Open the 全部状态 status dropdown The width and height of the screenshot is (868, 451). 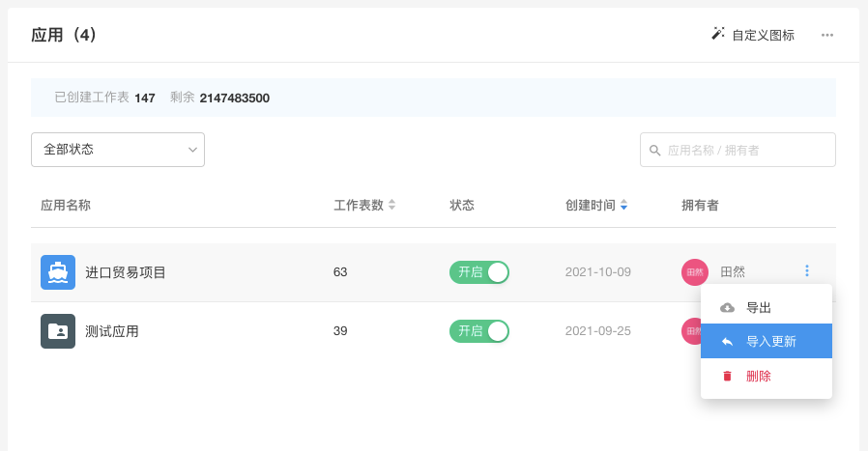(x=118, y=150)
